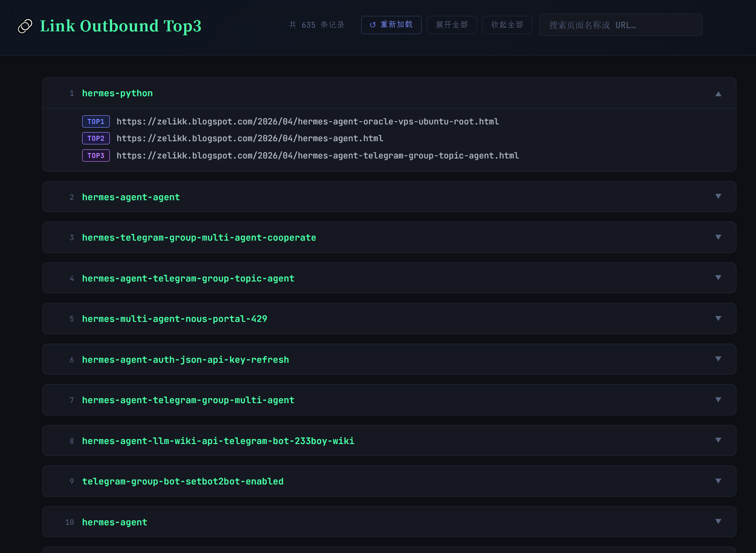Image resolution: width=756 pixels, height=553 pixels.
Task: Expand row 10 hermes-agent arrow
Action: [x=718, y=522]
